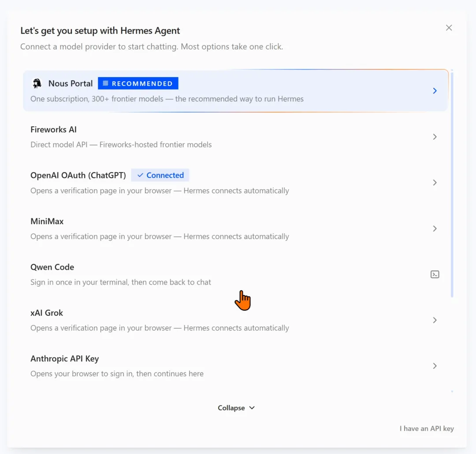Click the Qwen Code terminal icon
This screenshot has height=454, width=476.
click(x=435, y=274)
